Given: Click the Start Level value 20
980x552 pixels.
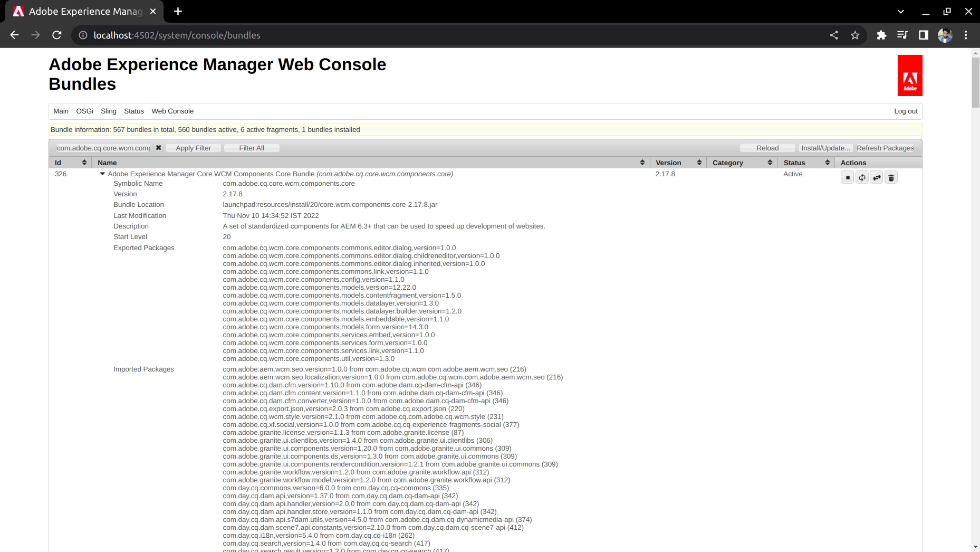Looking at the screenshot, I should point(227,236).
